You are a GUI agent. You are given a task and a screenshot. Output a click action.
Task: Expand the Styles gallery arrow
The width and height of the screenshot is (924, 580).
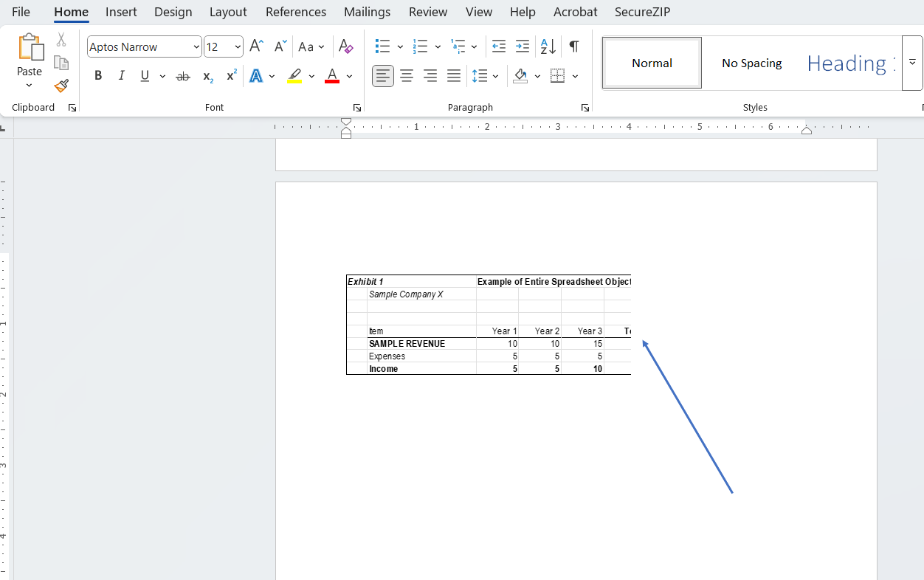pyautogui.click(x=912, y=63)
